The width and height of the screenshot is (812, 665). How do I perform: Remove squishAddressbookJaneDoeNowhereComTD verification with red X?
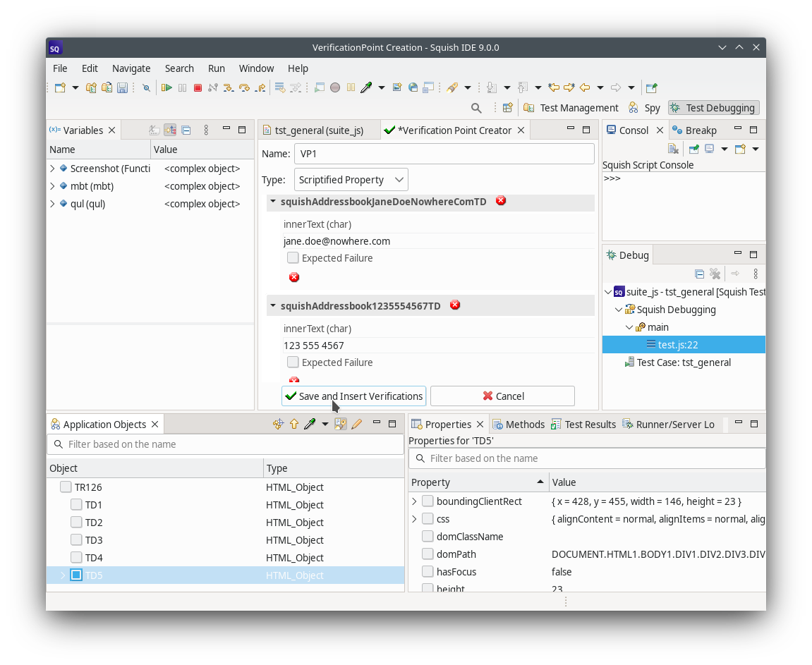[x=501, y=201]
